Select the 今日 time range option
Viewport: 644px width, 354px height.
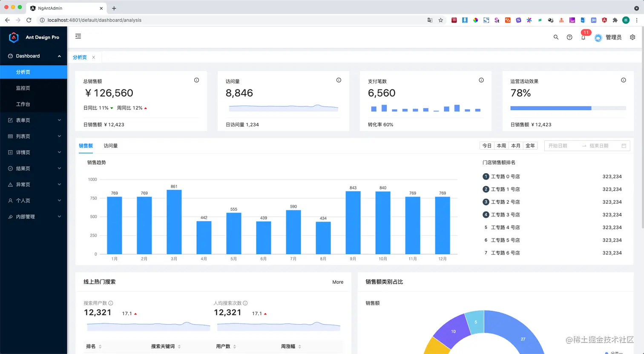click(487, 146)
